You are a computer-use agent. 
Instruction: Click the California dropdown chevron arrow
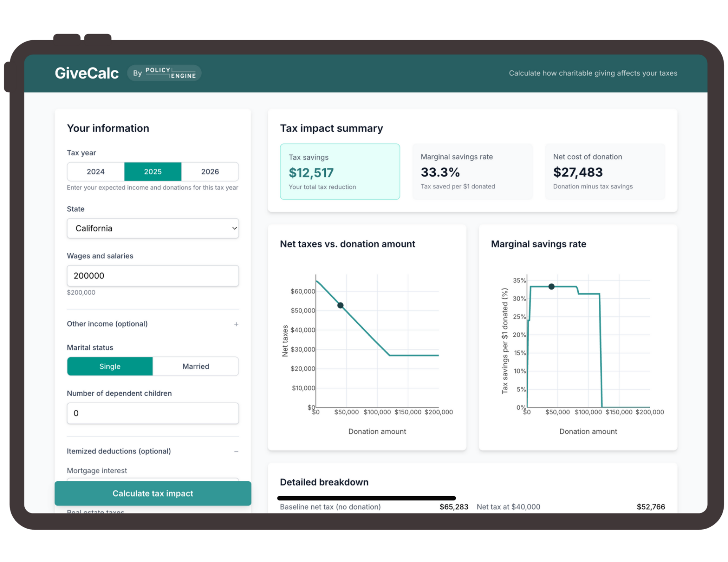click(234, 228)
